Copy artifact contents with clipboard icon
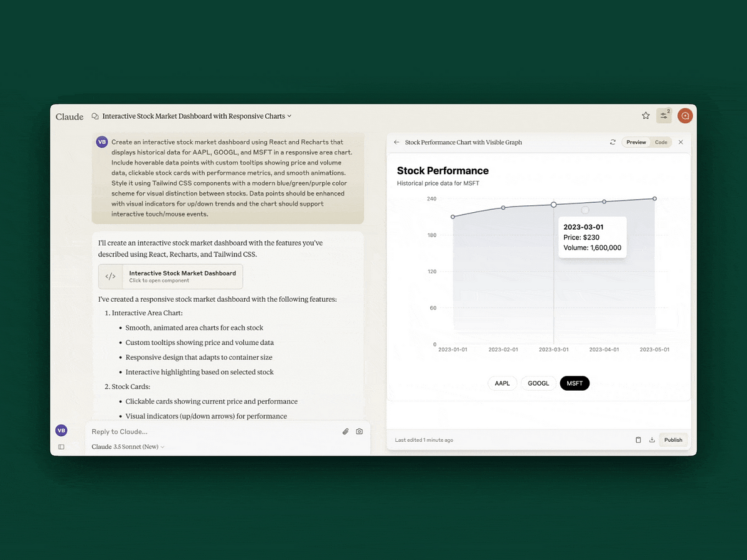The width and height of the screenshot is (747, 560). pos(638,440)
